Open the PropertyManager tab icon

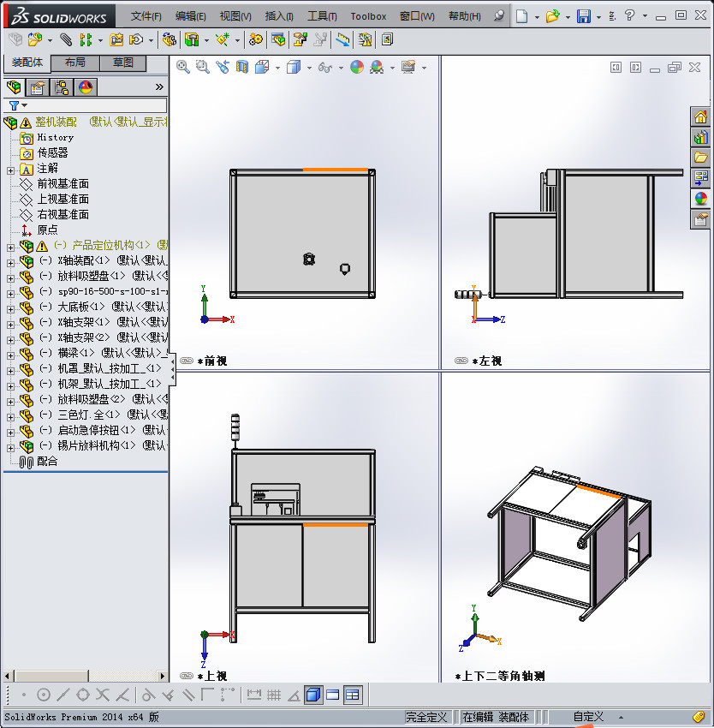tap(38, 87)
